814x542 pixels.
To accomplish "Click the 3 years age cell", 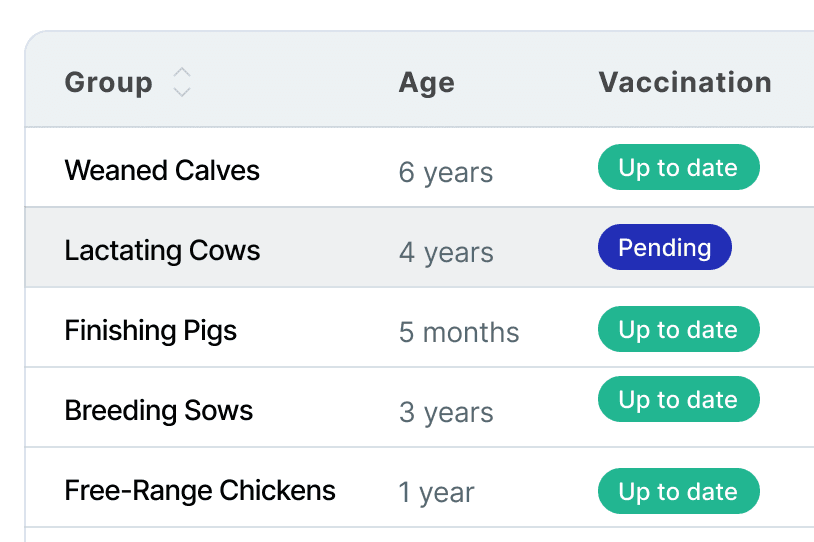I will 446,412.
